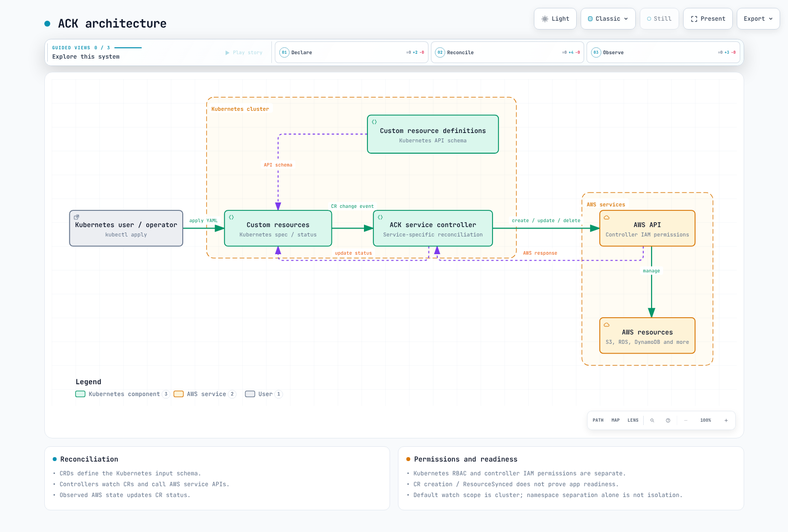Click the Kubernetes component count badge 3
The height and width of the screenshot is (532, 788).
(x=166, y=394)
